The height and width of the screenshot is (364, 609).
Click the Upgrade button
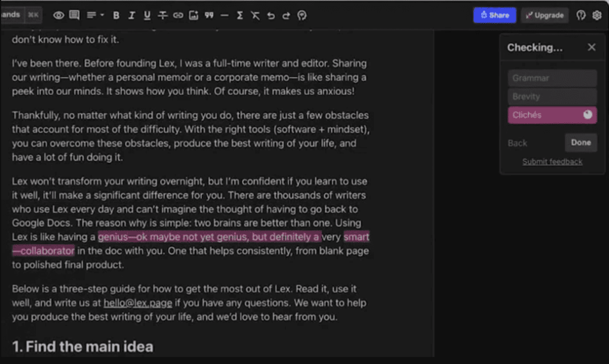(x=545, y=15)
